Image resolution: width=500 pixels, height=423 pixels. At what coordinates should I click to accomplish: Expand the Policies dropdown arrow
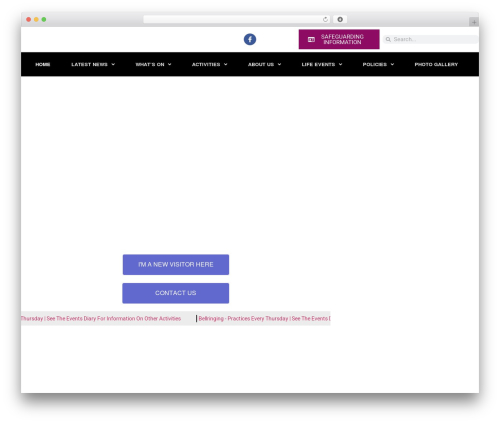[x=392, y=64]
